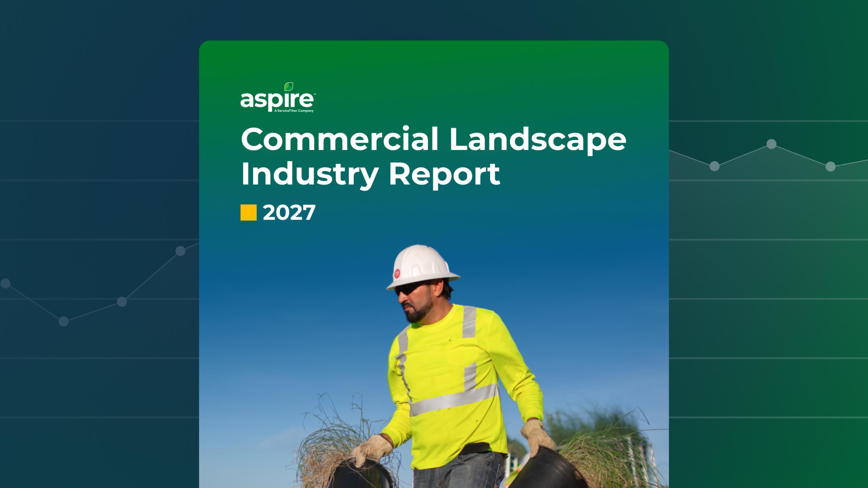Click the yellow square beside 2027

[248, 212]
